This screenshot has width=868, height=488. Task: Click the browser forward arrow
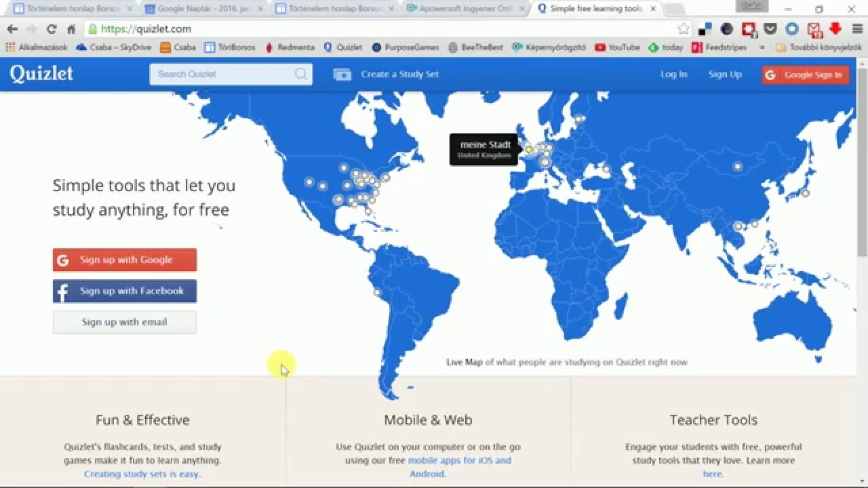tap(31, 29)
